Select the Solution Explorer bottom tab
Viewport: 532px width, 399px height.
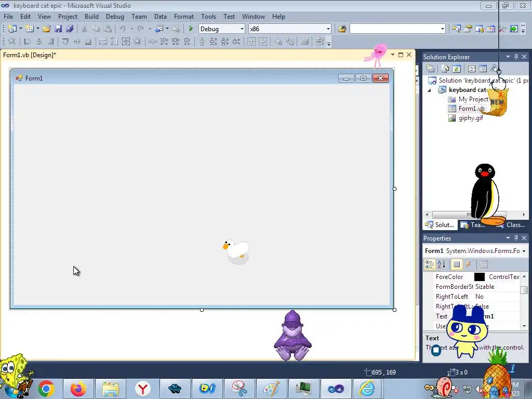(440, 224)
